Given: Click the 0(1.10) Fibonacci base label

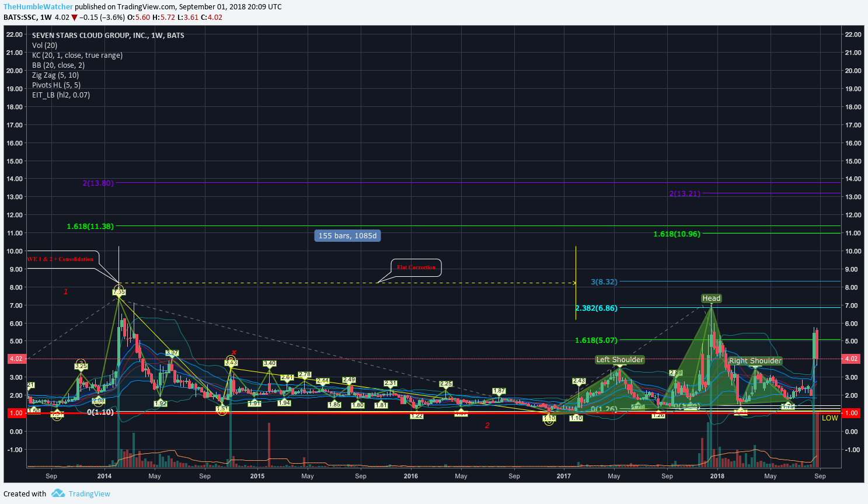Looking at the screenshot, I should (100, 412).
